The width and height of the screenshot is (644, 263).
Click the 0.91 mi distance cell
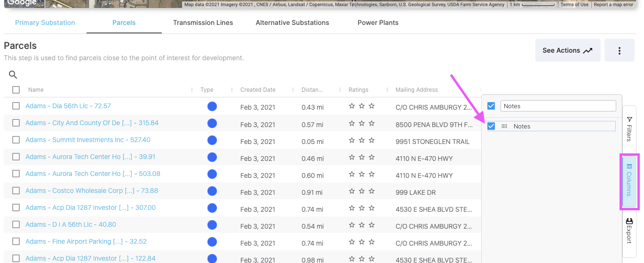313,192
